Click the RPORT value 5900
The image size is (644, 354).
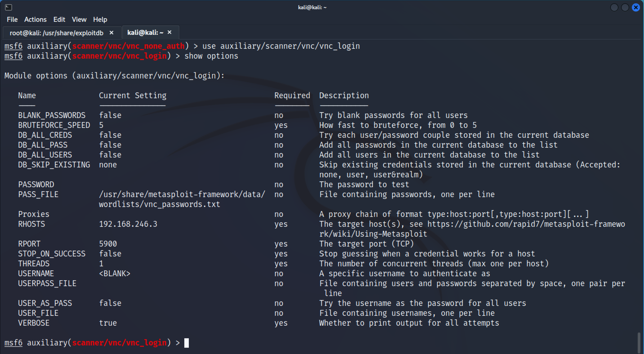108,244
